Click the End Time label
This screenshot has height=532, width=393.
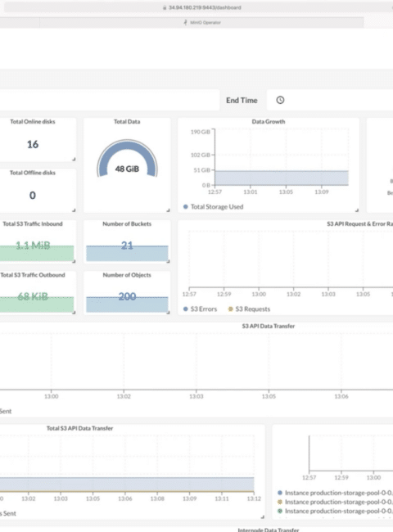(242, 101)
